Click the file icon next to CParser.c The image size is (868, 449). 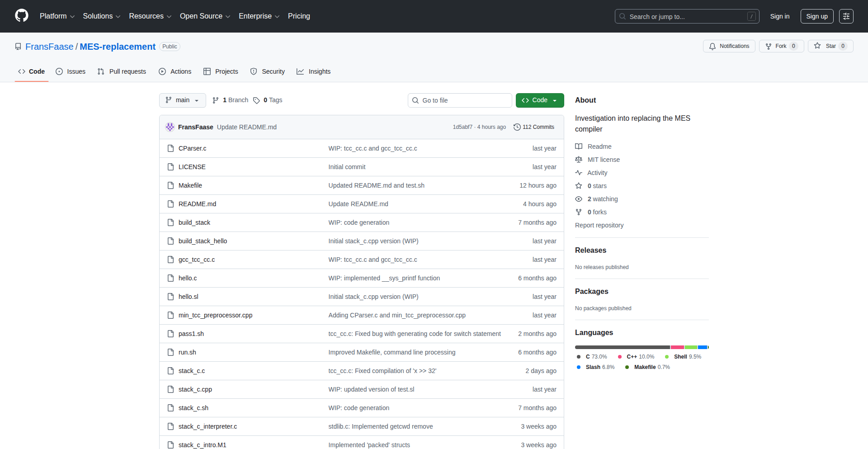tap(170, 148)
